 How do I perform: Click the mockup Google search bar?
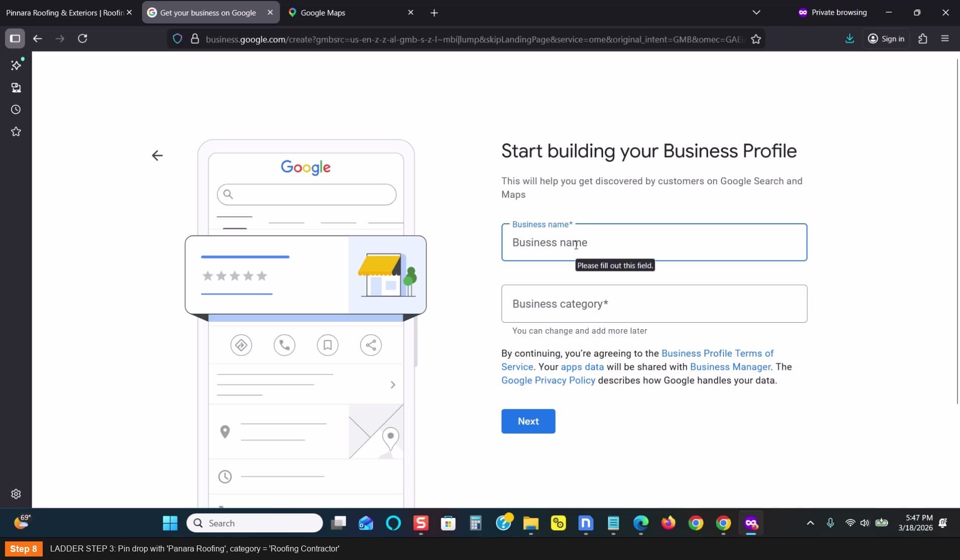pyautogui.click(x=306, y=194)
